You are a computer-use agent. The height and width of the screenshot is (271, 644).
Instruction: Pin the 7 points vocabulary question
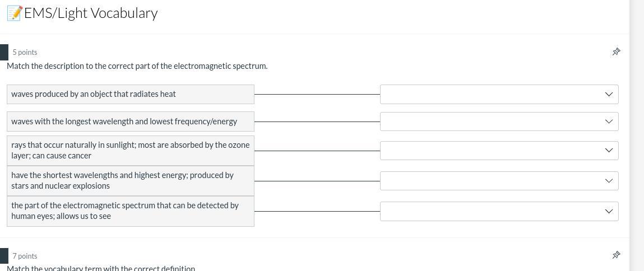tap(616, 255)
